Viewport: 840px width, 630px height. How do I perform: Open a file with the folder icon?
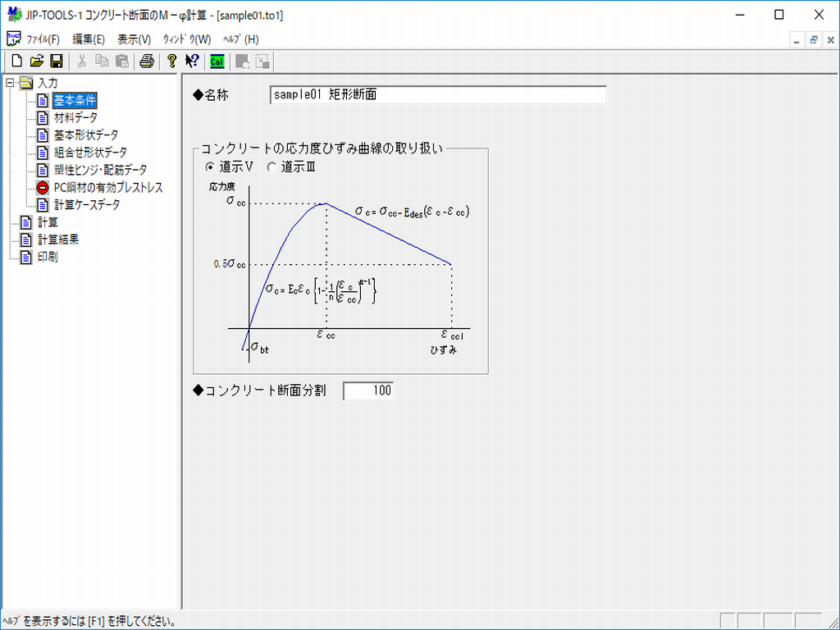37,61
